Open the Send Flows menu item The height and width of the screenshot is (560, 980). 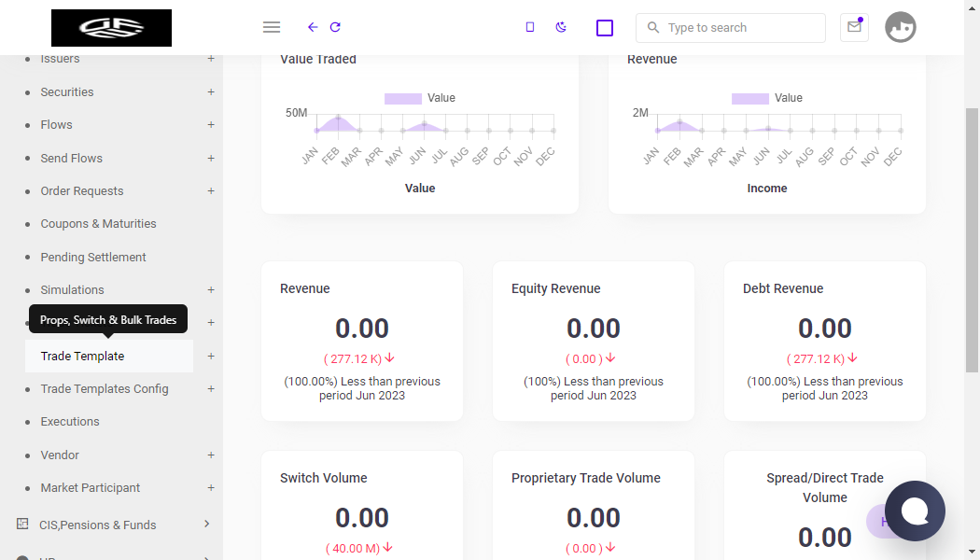pos(71,158)
